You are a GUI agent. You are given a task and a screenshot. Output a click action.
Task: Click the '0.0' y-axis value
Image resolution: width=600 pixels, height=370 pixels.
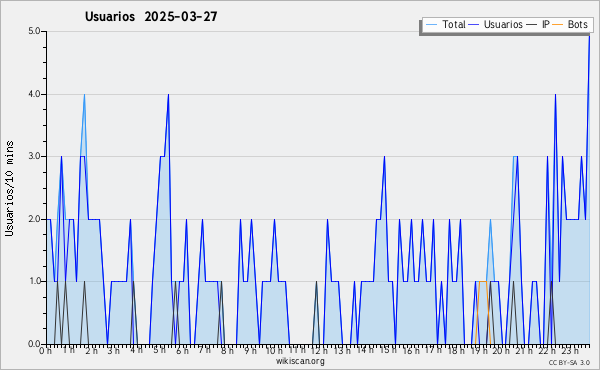coord(34,344)
